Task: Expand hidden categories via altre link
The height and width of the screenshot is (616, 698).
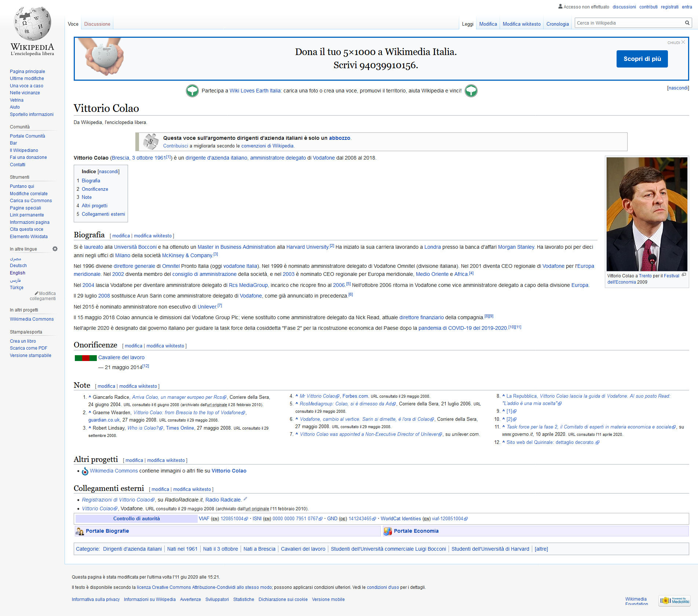Action: (541, 549)
